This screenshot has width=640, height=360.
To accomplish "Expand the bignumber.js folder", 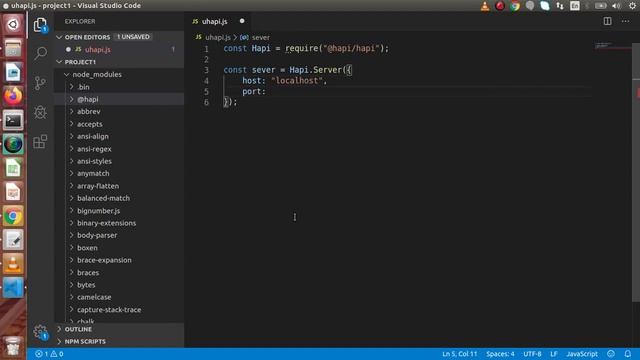I will point(72,211).
